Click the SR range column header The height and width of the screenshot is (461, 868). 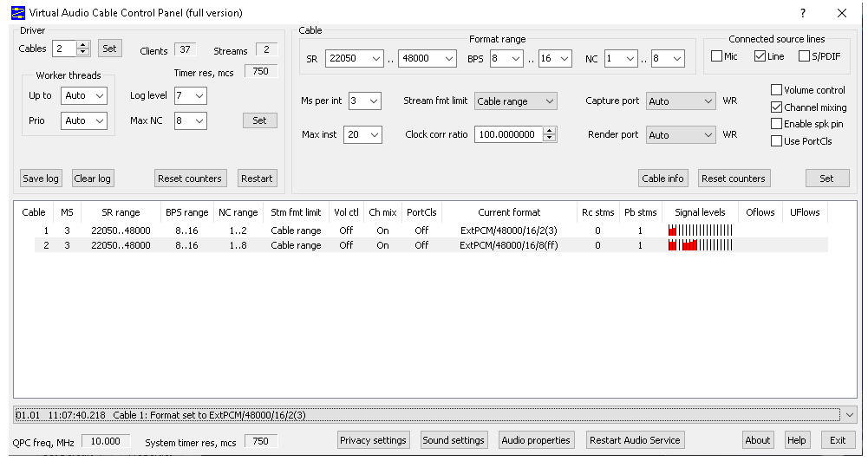pyautogui.click(x=121, y=212)
